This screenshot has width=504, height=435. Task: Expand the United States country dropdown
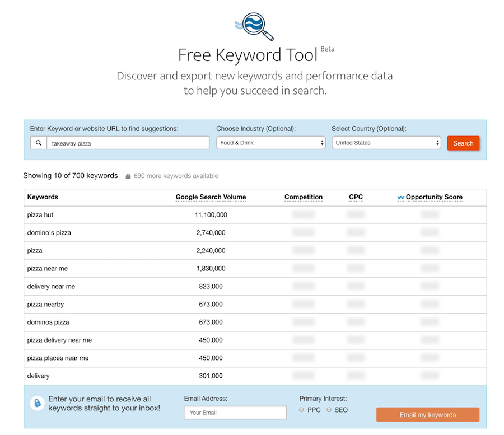(386, 143)
